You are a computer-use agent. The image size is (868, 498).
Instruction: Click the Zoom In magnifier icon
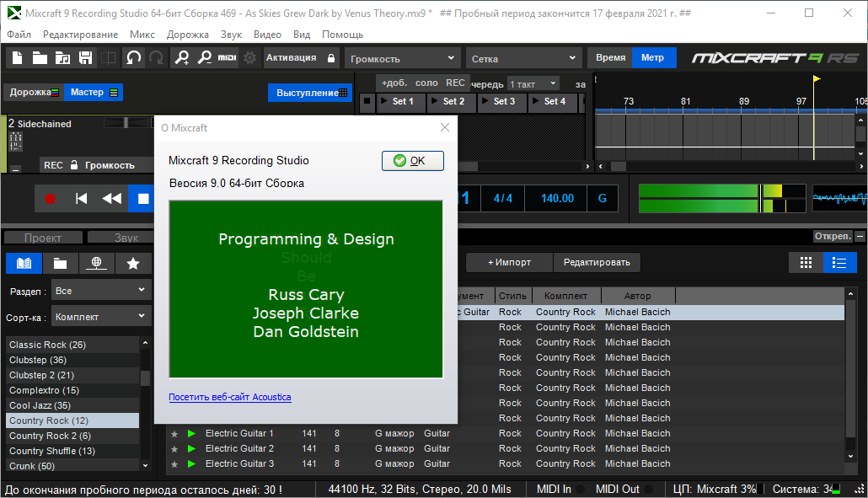(x=181, y=58)
